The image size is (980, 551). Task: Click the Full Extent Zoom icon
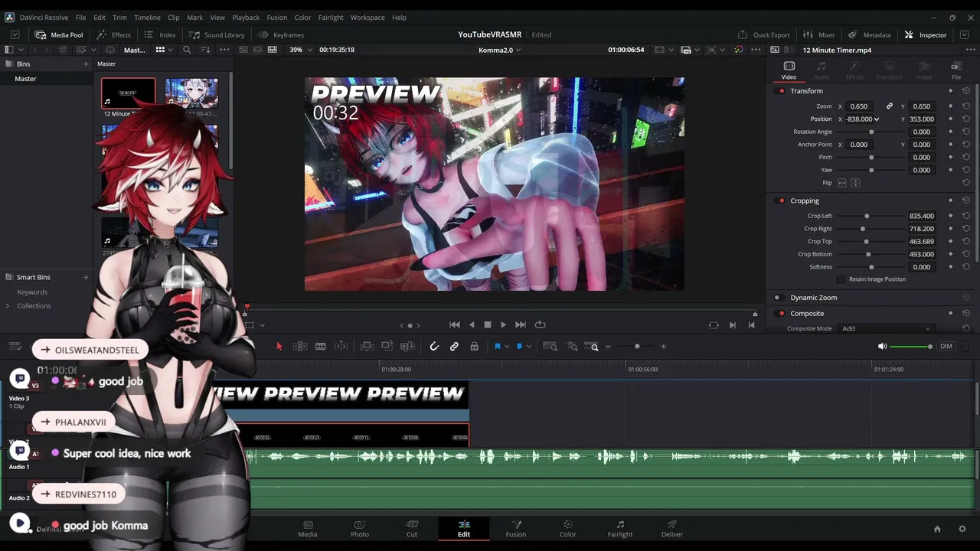[550, 347]
